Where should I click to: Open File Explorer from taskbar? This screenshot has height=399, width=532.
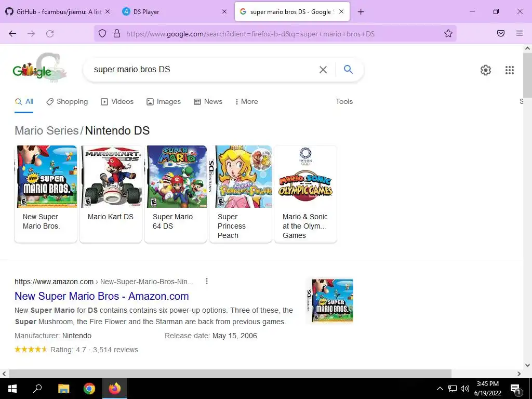pyautogui.click(x=63, y=389)
